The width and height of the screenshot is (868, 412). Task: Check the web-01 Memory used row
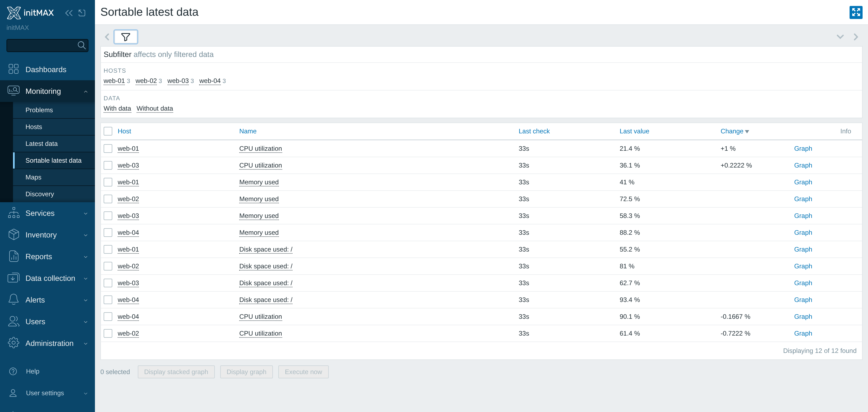[x=108, y=182]
